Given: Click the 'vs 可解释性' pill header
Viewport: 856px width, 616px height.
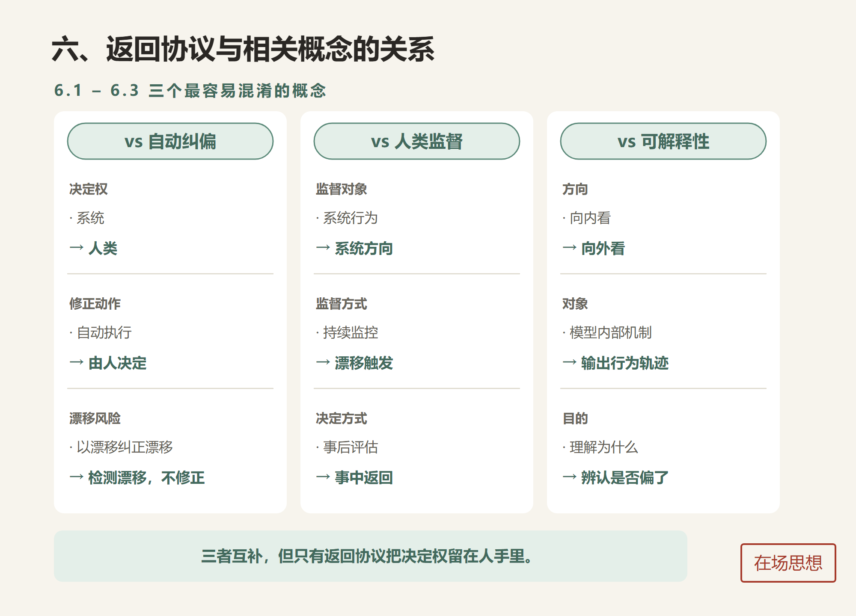Looking at the screenshot, I should (x=663, y=141).
